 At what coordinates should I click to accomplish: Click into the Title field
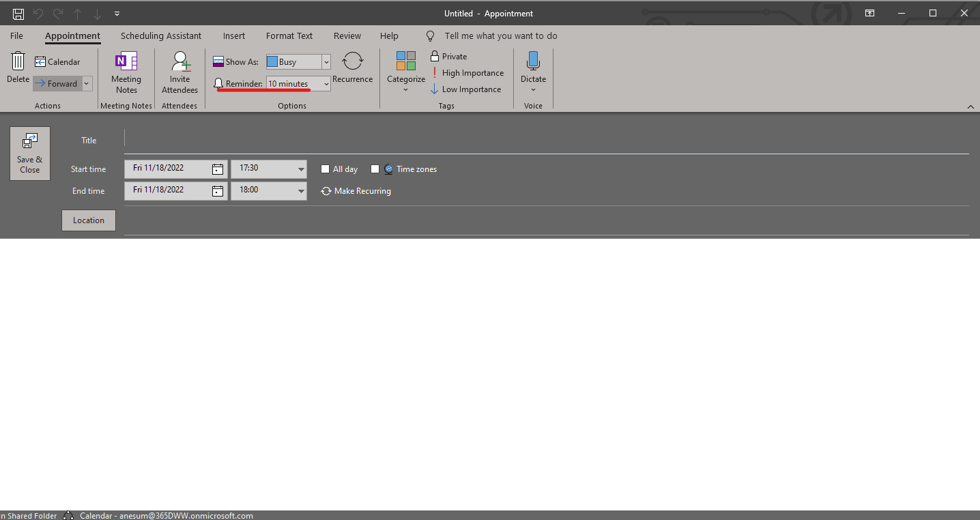(x=547, y=140)
